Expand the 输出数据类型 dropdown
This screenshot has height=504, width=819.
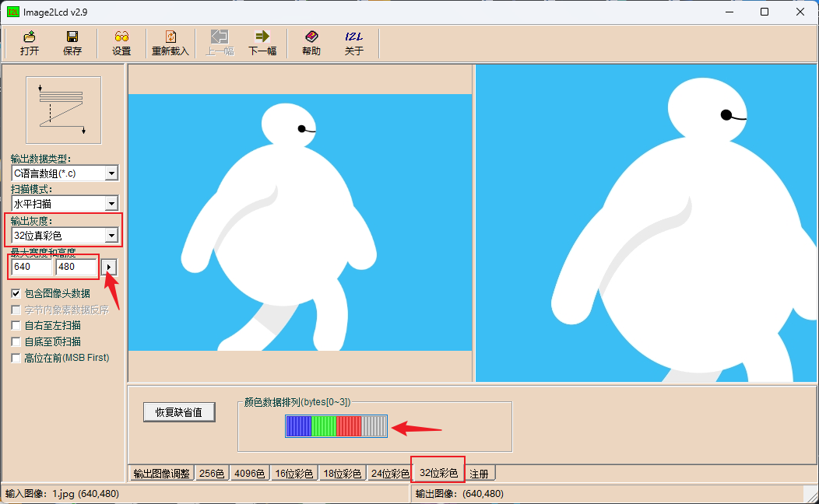tap(111, 173)
